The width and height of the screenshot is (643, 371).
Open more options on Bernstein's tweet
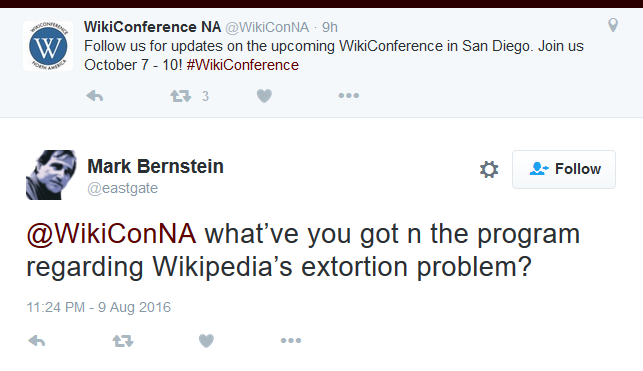click(x=291, y=340)
